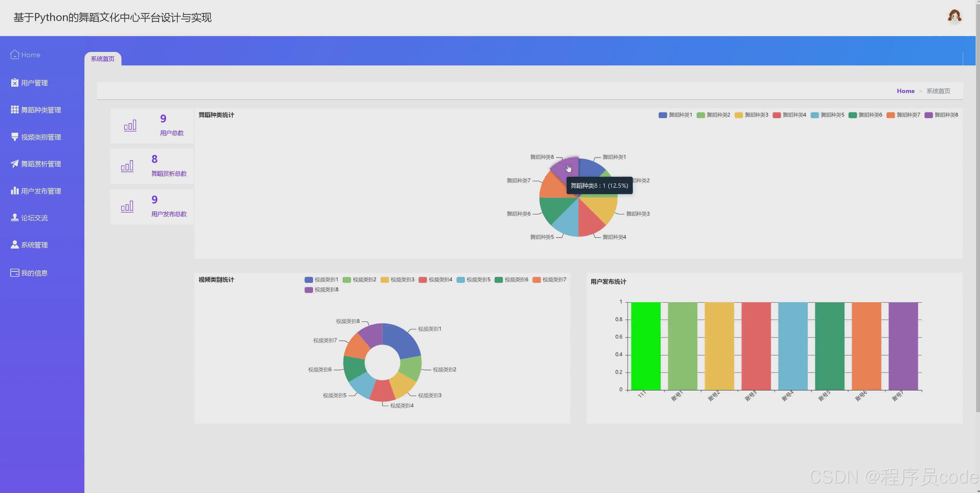This screenshot has width=980, height=493.
Task: Click the 舞蹈赏析管理 paper plane icon
Action: coord(15,164)
